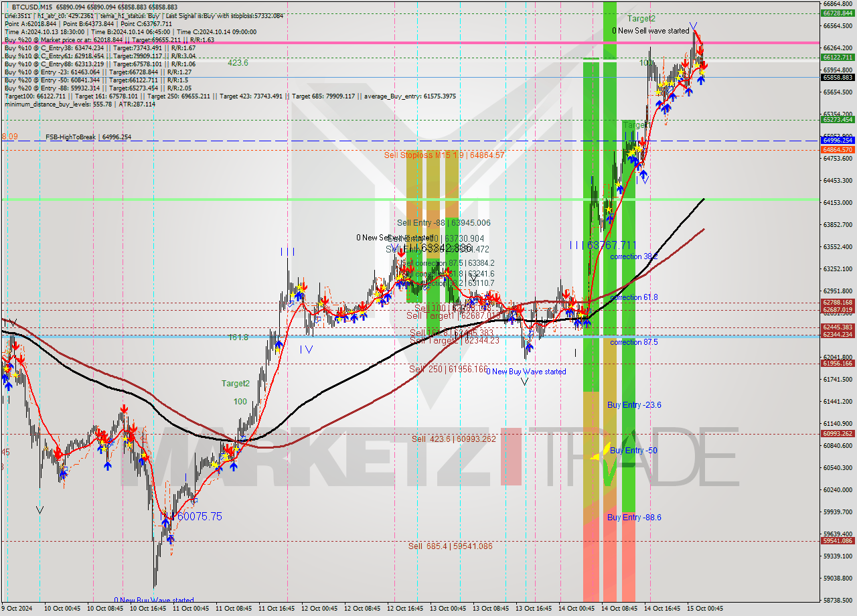Click the '0 New Sell wave started' label near the top

[x=650, y=31]
